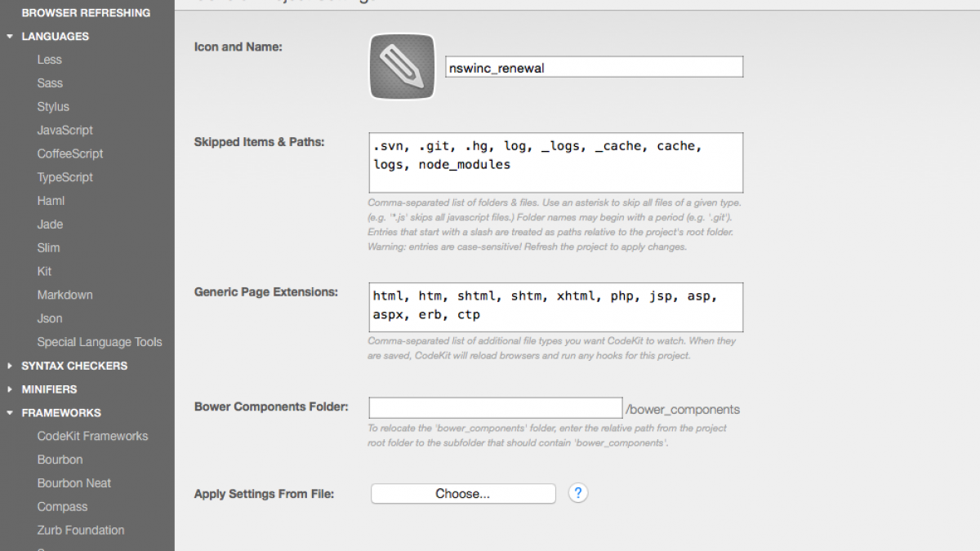Viewport: 980px width, 551px height.
Task: Click the 'Icon and Name:' label
Action: click(x=238, y=47)
